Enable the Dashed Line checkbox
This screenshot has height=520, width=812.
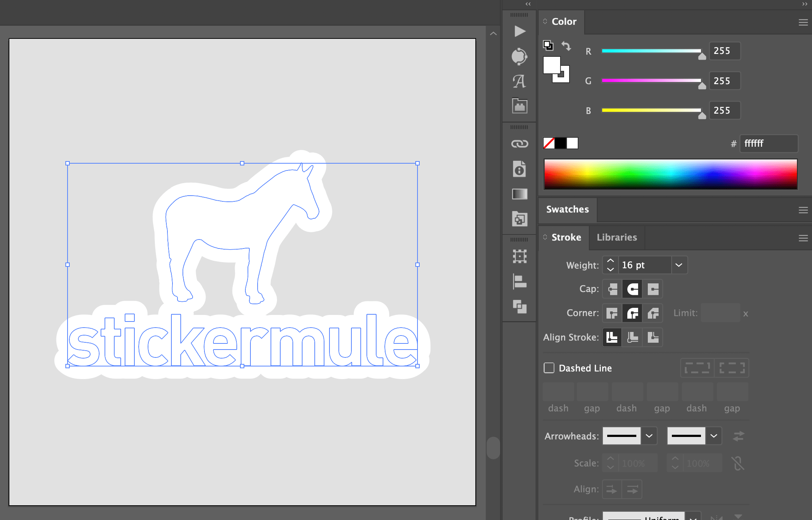coord(549,368)
